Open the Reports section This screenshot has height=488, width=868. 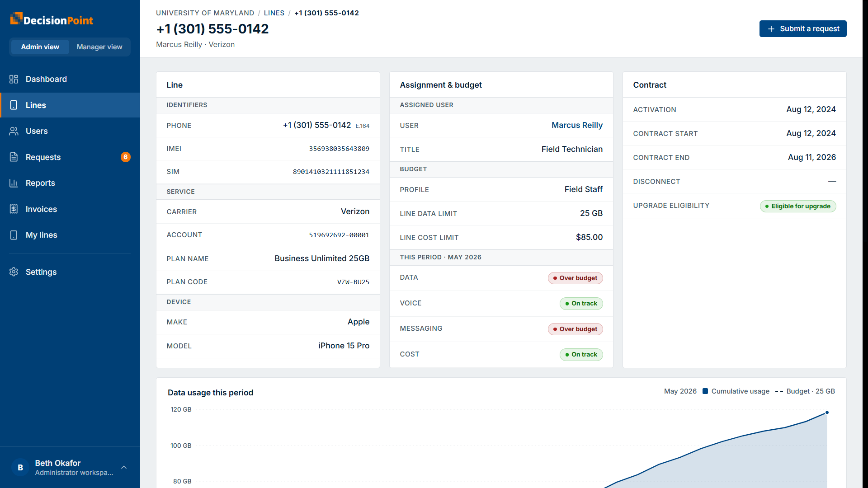[x=70, y=183]
